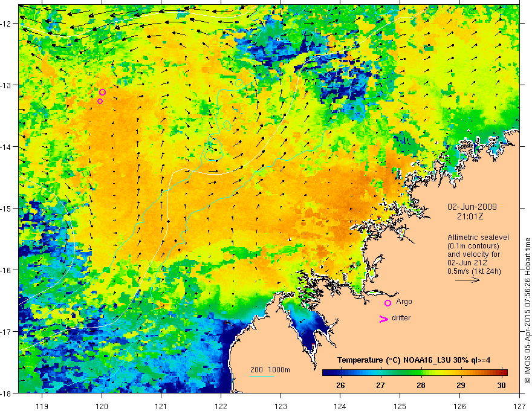
Task: Click the 'Altimetric sealevel' caption line
Action: (478, 238)
